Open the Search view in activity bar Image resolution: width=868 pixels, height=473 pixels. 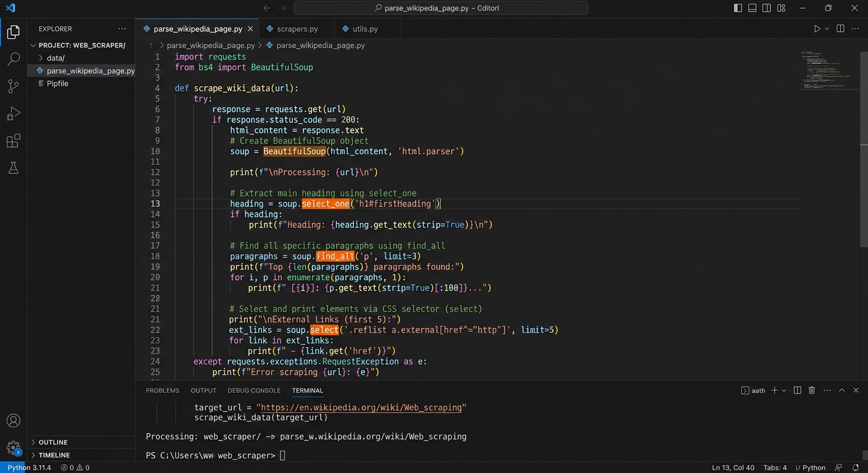point(13,59)
